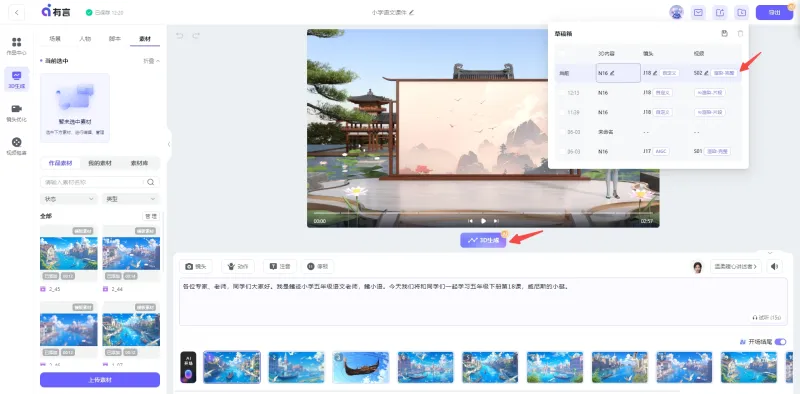The image size is (800, 394).
Task: Switch to the 脚本 tab
Action: [115, 38]
